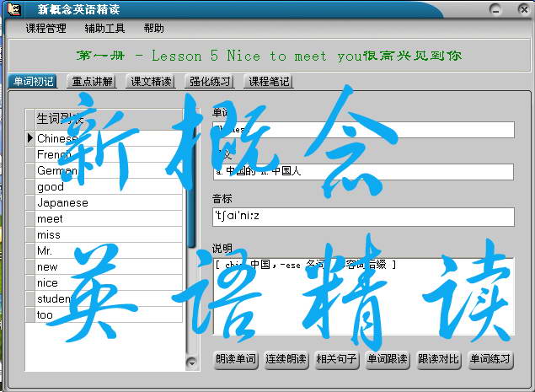The width and height of the screenshot is (535, 392).
Task: Select the word Chinese in the list
Action: 109,138
